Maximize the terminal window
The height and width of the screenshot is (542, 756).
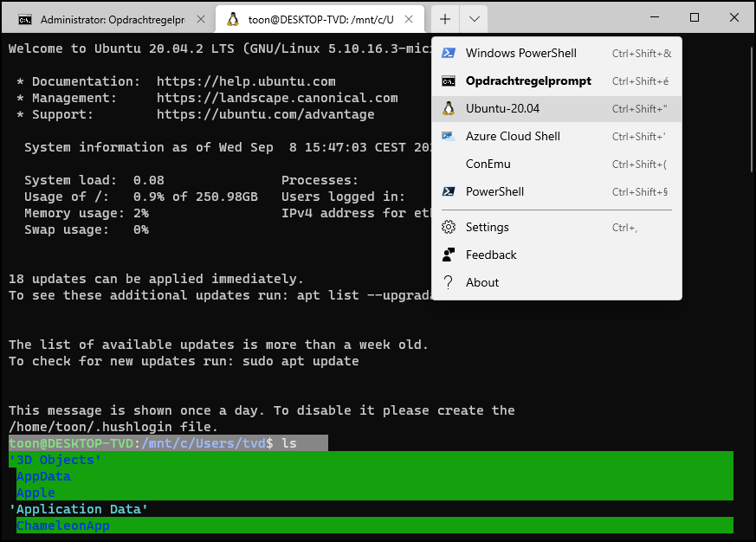click(695, 17)
